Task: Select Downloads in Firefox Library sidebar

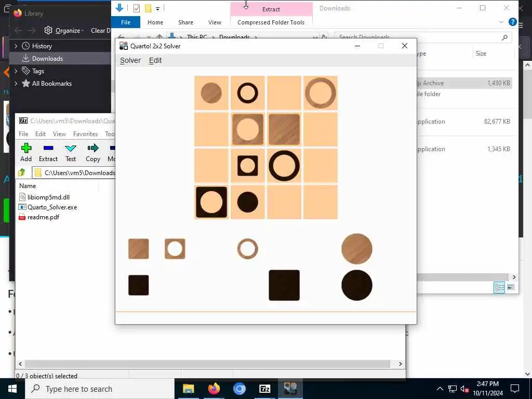Action: pos(60,58)
